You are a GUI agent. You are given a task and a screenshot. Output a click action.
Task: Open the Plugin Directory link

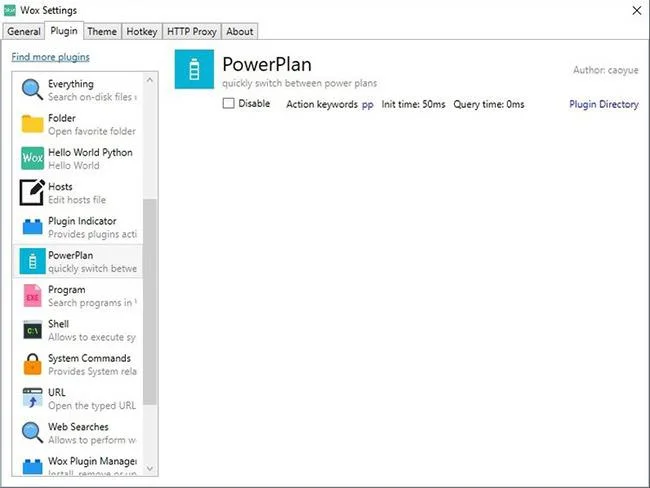coord(604,104)
